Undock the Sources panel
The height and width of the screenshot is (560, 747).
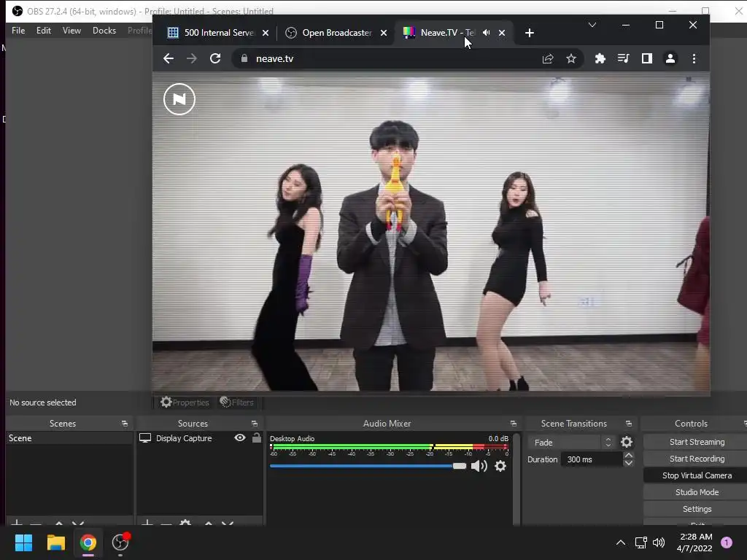255,424
